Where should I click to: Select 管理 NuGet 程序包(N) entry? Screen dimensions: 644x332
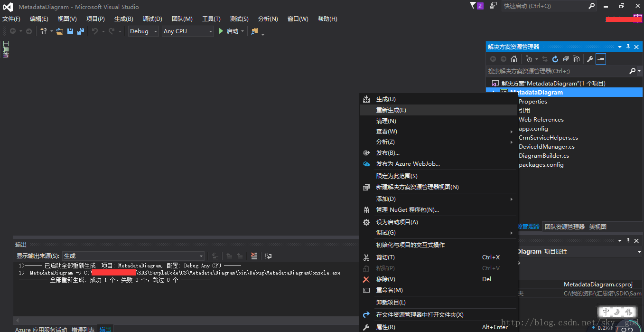[439, 210]
